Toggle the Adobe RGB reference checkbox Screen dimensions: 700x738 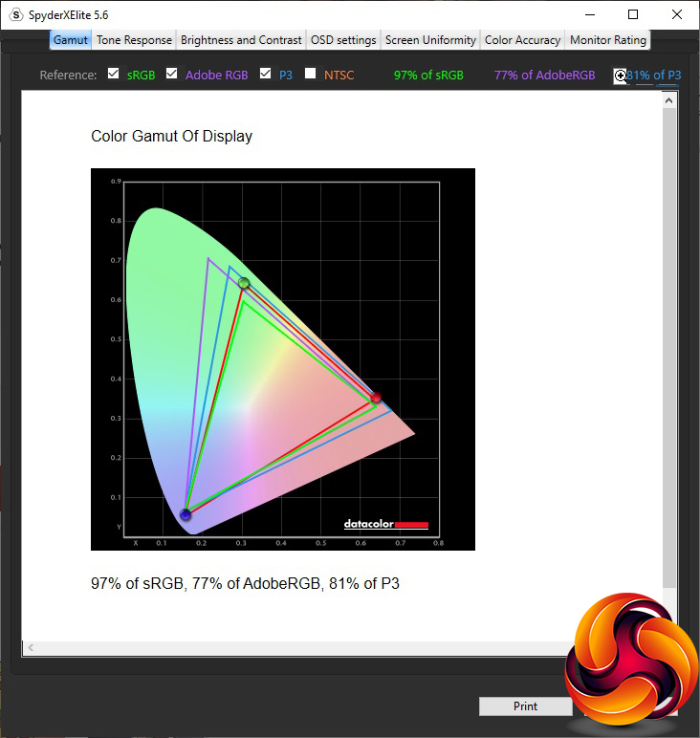point(172,74)
